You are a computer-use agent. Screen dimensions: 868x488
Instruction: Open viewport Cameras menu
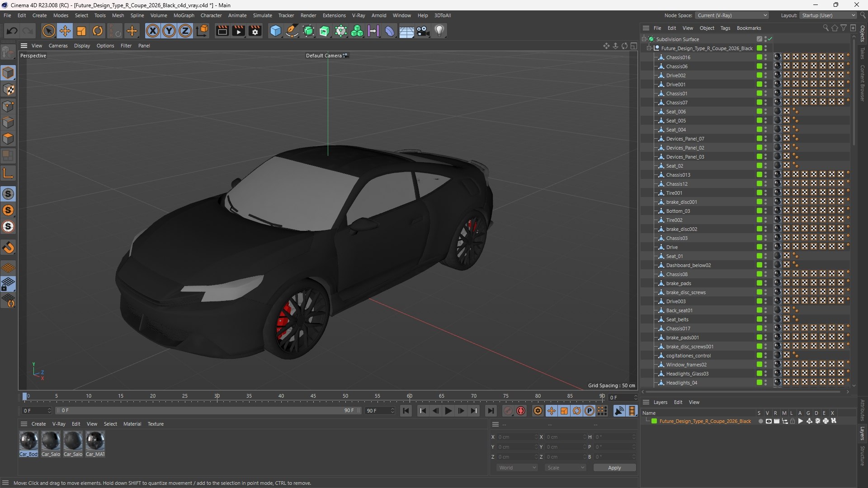(x=58, y=46)
